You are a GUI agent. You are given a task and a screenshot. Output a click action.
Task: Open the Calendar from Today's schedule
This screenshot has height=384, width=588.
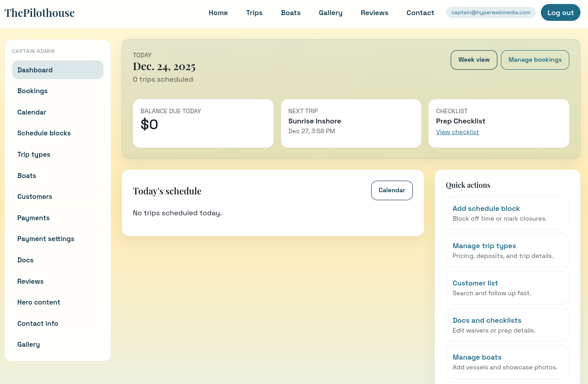(392, 190)
